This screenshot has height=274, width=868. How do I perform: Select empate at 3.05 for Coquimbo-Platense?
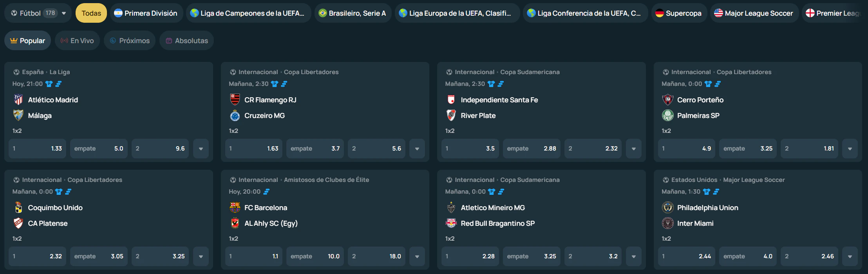[99, 256]
